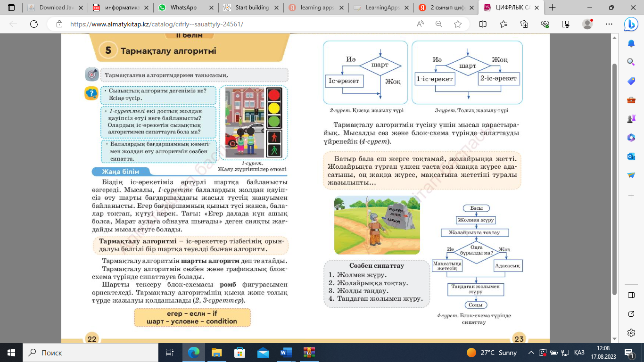Open the Edge tab actions menu icon
This screenshot has width=644, height=362.
pyautogui.click(x=11, y=8)
